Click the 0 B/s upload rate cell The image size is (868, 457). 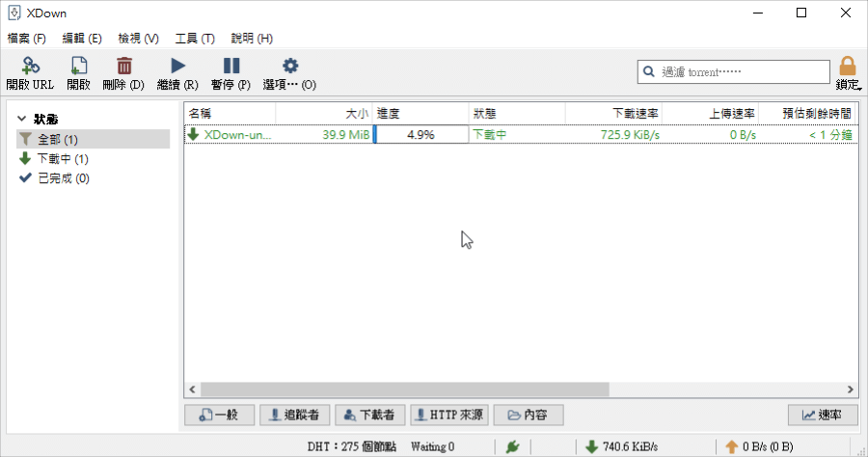tap(743, 134)
